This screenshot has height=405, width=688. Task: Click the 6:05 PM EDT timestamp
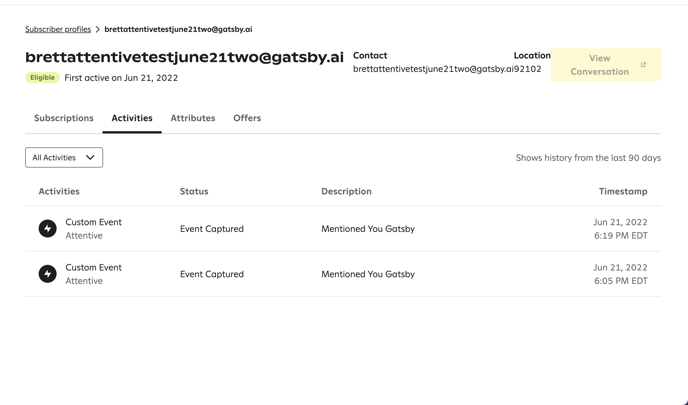[621, 281]
